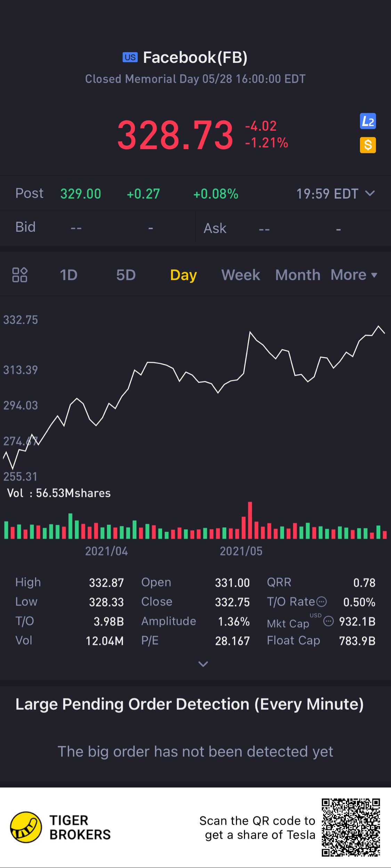Expand the post-market time dropdown
This screenshot has height=868, width=391.
[x=370, y=193]
